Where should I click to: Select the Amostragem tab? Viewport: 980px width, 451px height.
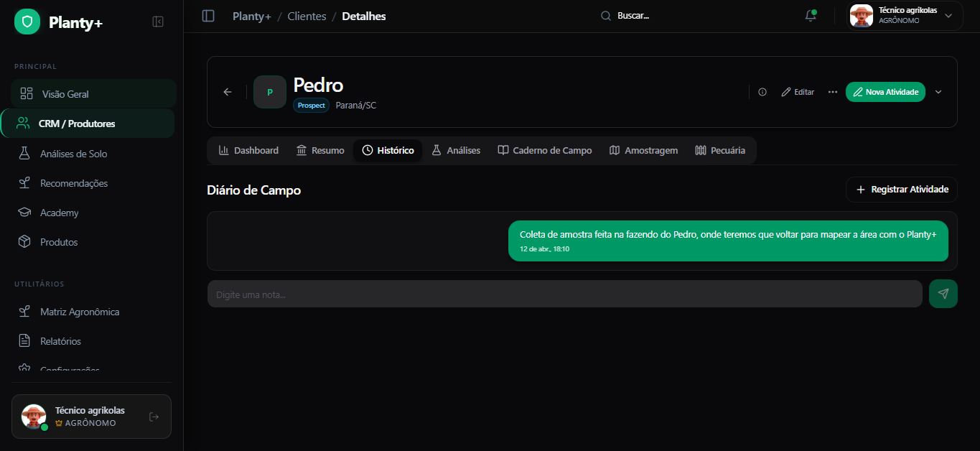point(643,151)
